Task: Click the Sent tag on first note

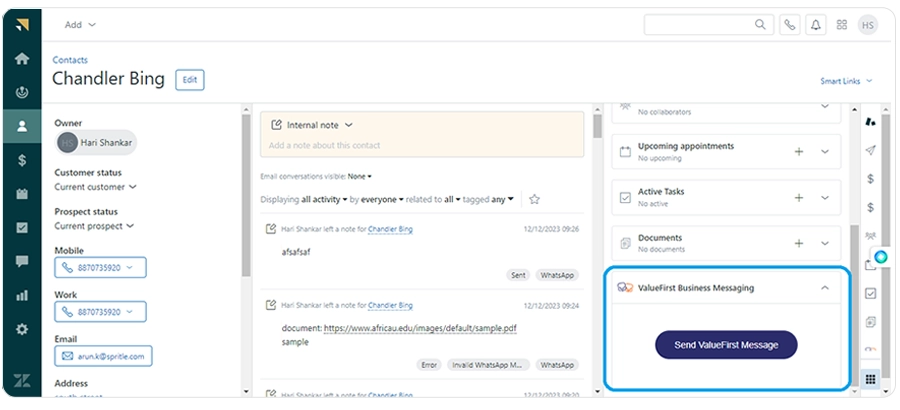Action: pyautogui.click(x=518, y=275)
